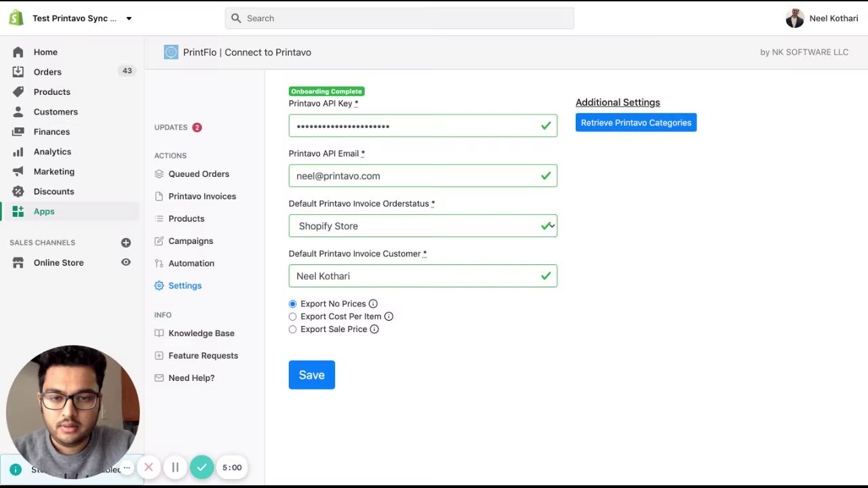Open Feature Requests page
This screenshot has width=868, height=488.
[x=203, y=356]
